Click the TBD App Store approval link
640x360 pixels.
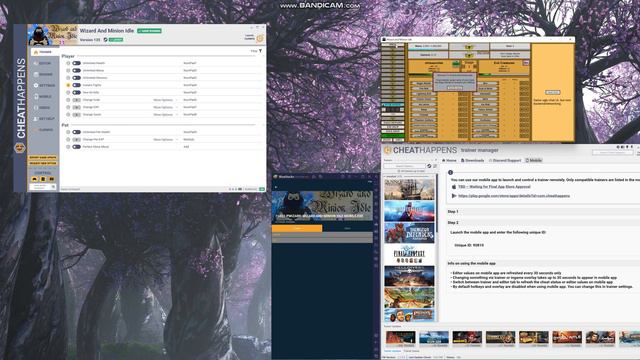[494, 187]
